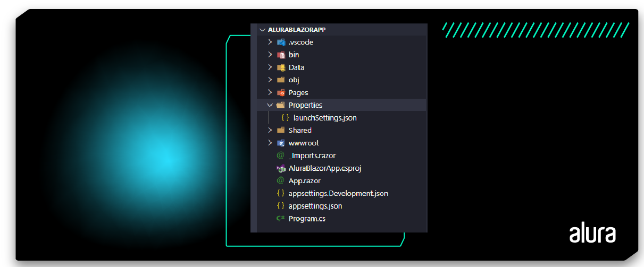
Task: Click the appsettings.Development.json braces icon
Action: click(281, 193)
